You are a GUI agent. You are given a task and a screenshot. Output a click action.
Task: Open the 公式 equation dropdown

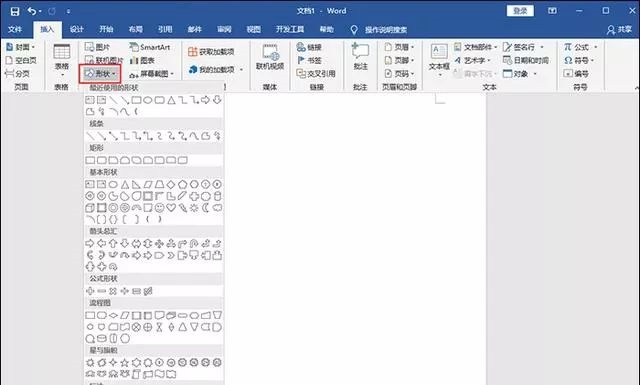point(580,47)
